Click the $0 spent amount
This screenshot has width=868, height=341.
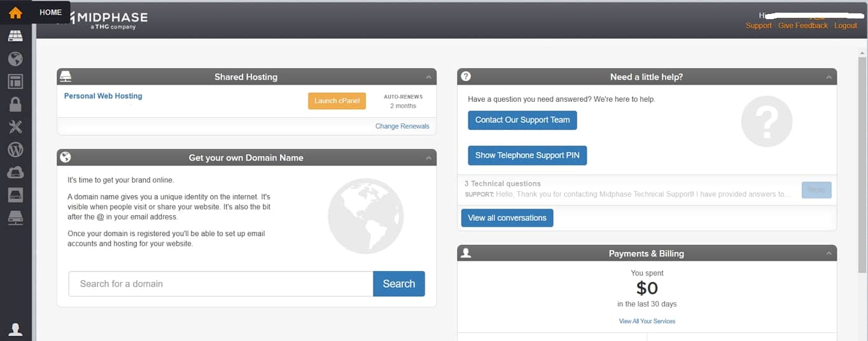coord(647,288)
